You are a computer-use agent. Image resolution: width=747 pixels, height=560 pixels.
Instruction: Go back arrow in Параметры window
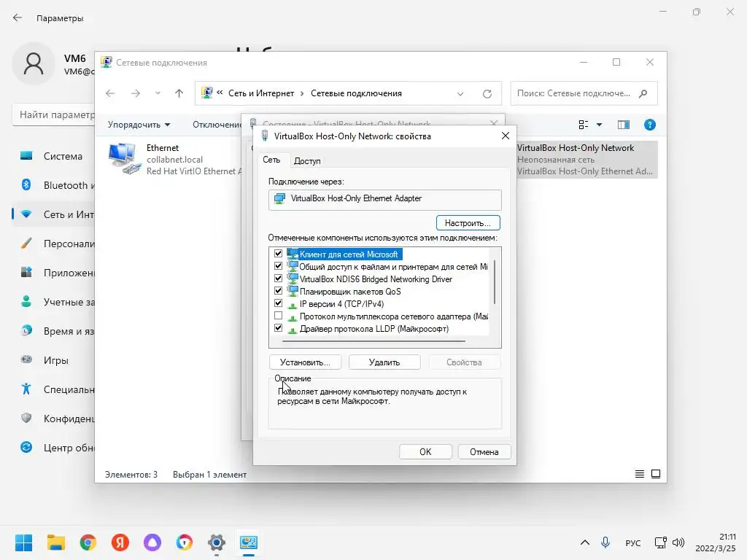tap(18, 17)
